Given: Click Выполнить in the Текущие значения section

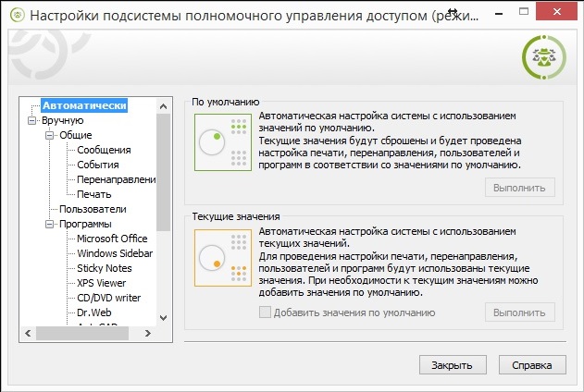Looking at the screenshot, I should [520, 312].
